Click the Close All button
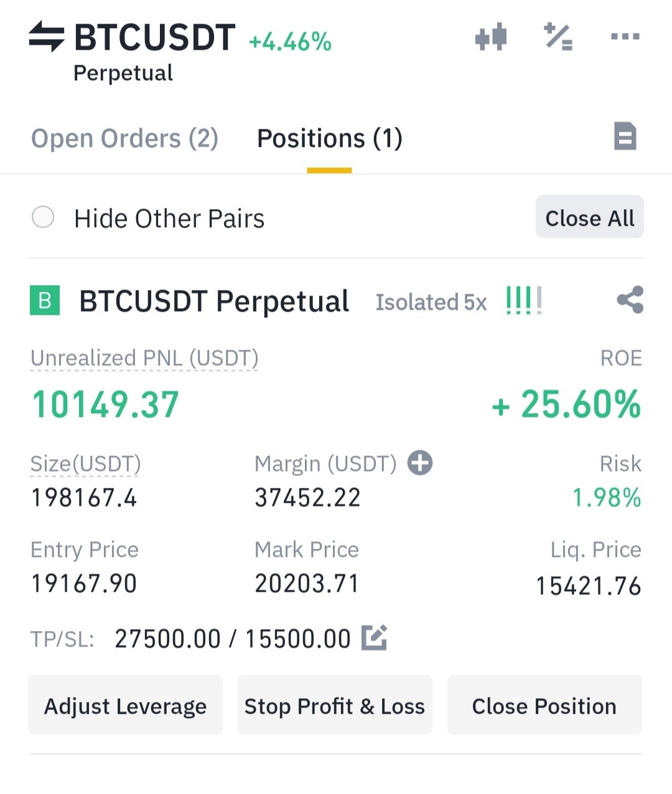672x794 pixels. point(590,217)
